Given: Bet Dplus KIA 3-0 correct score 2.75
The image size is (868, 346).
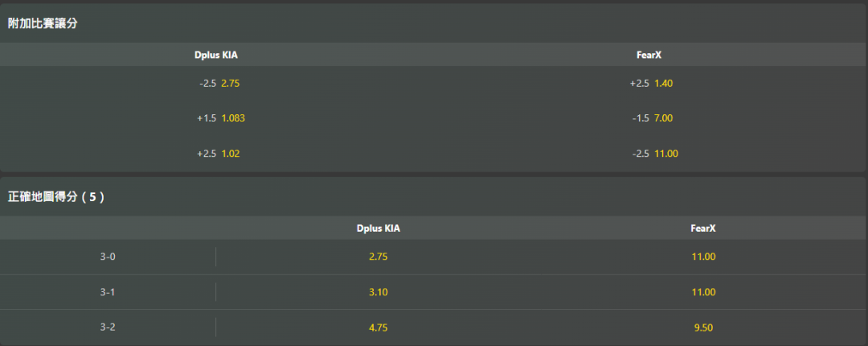Looking at the screenshot, I should click(378, 257).
